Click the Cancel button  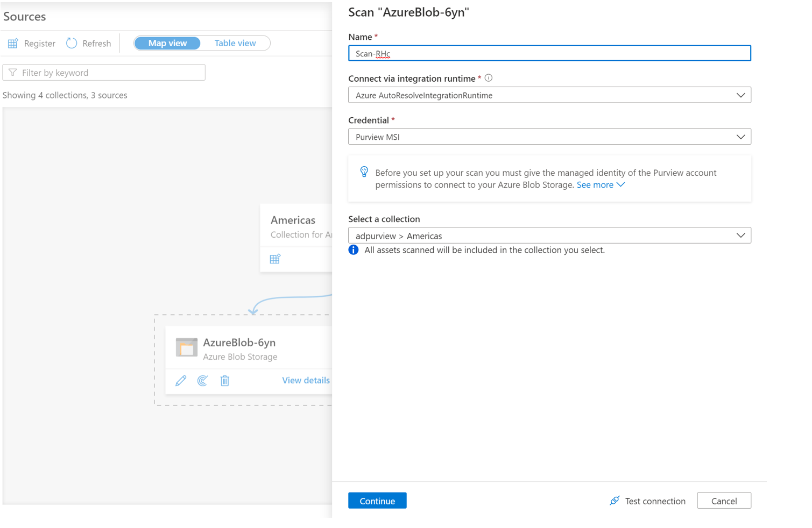(723, 500)
